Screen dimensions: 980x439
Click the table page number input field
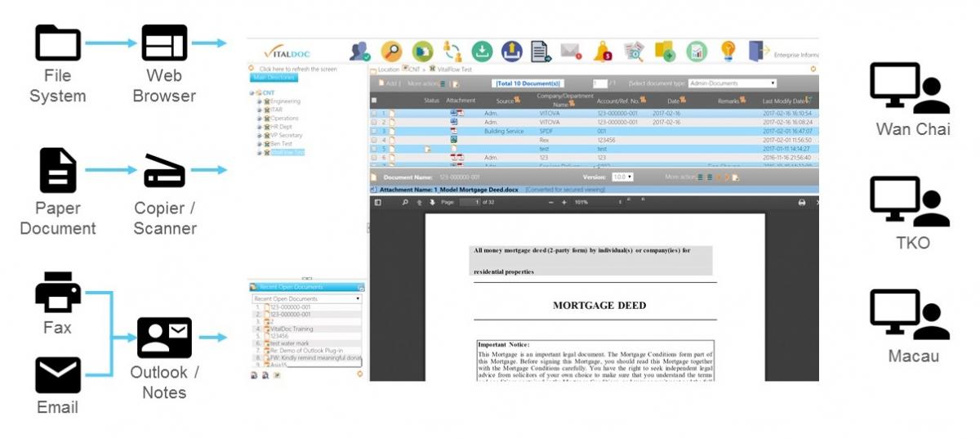[x=600, y=83]
